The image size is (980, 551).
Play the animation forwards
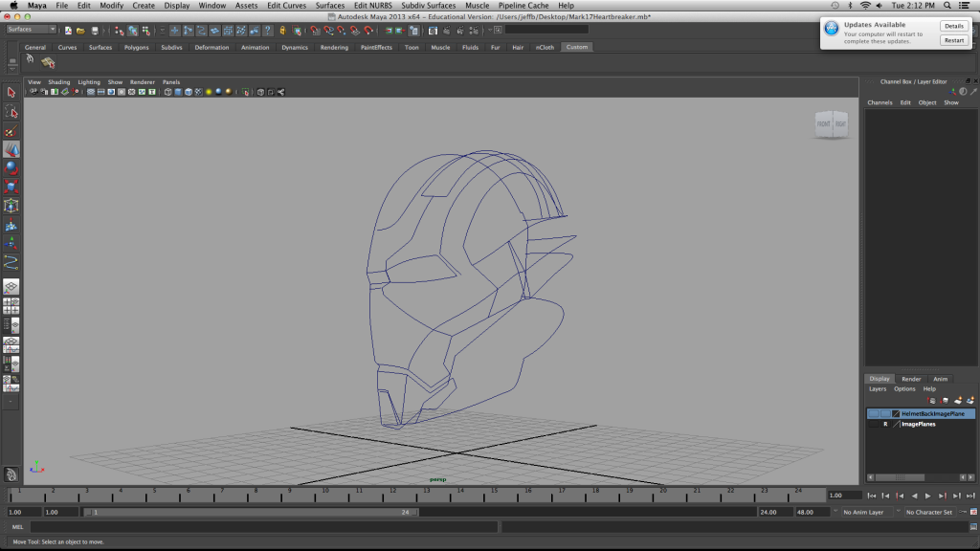(928, 496)
